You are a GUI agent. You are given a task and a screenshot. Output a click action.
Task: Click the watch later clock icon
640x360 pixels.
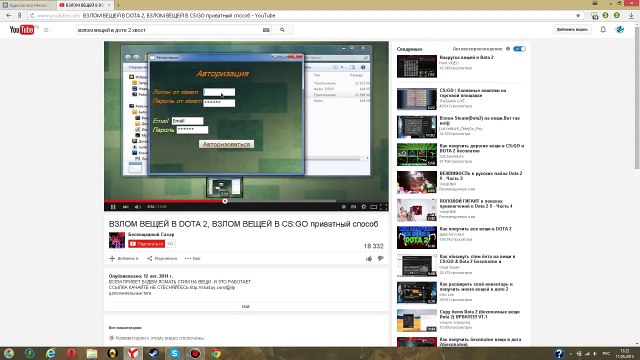pos(344,207)
